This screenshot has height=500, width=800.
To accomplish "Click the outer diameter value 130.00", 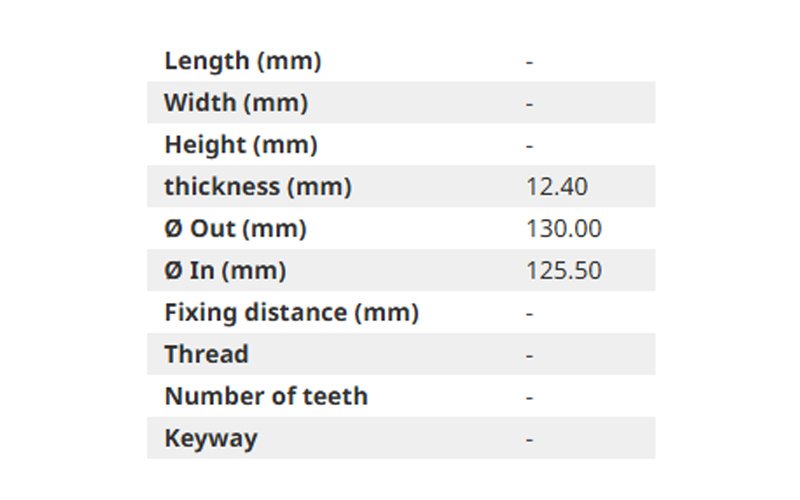I will click(x=564, y=229).
